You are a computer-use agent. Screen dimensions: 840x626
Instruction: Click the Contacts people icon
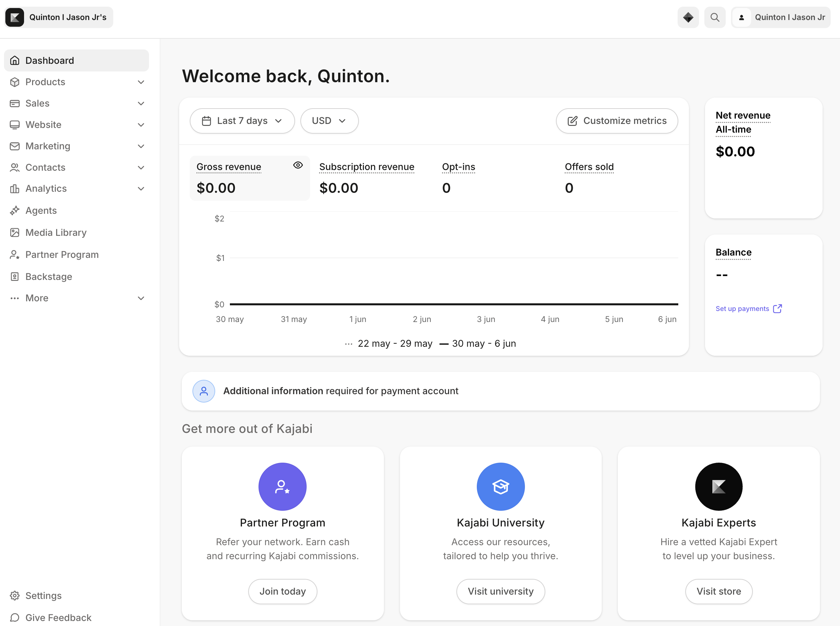[15, 167]
